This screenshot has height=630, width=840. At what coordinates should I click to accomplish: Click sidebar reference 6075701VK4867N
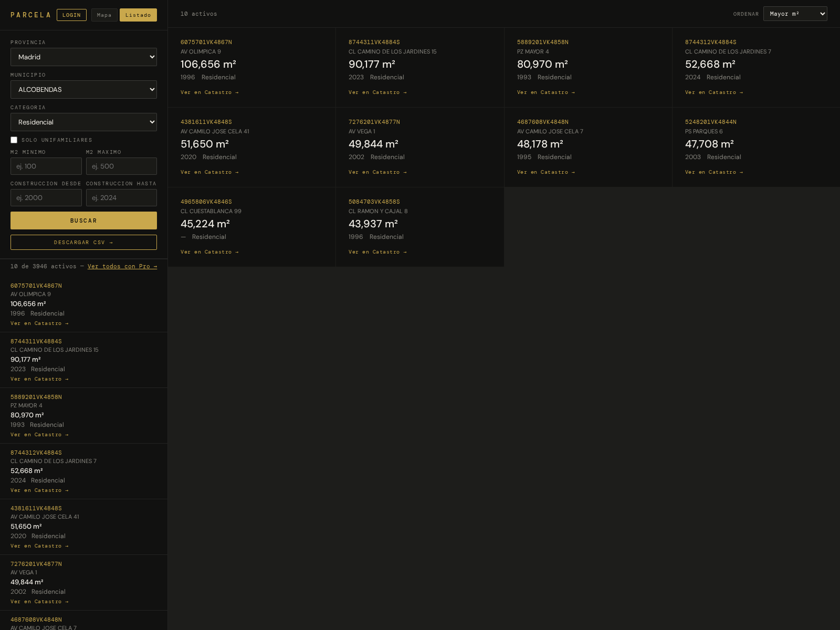coord(36,286)
